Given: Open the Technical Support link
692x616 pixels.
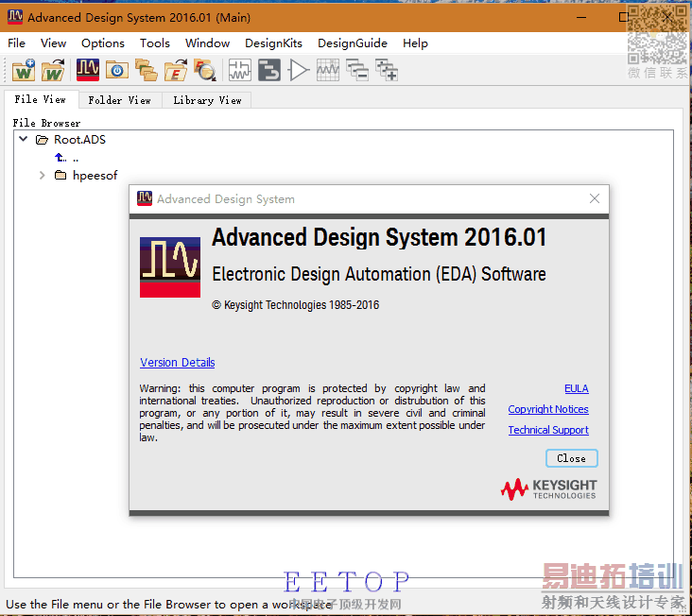Looking at the screenshot, I should (548, 430).
